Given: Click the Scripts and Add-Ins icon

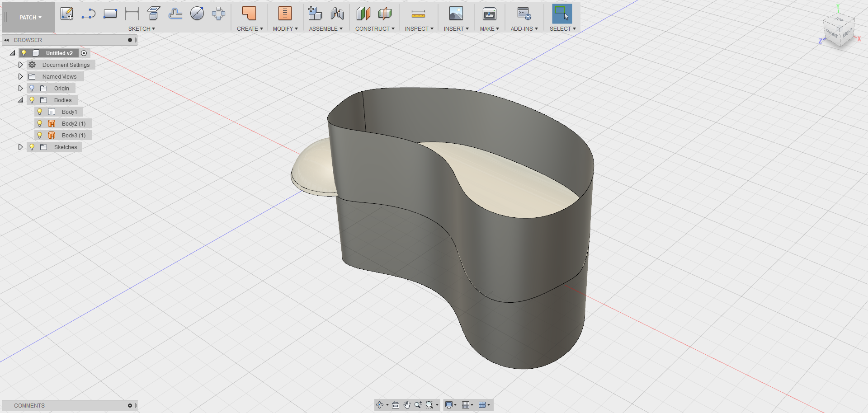Looking at the screenshot, I should coord(523,14).
